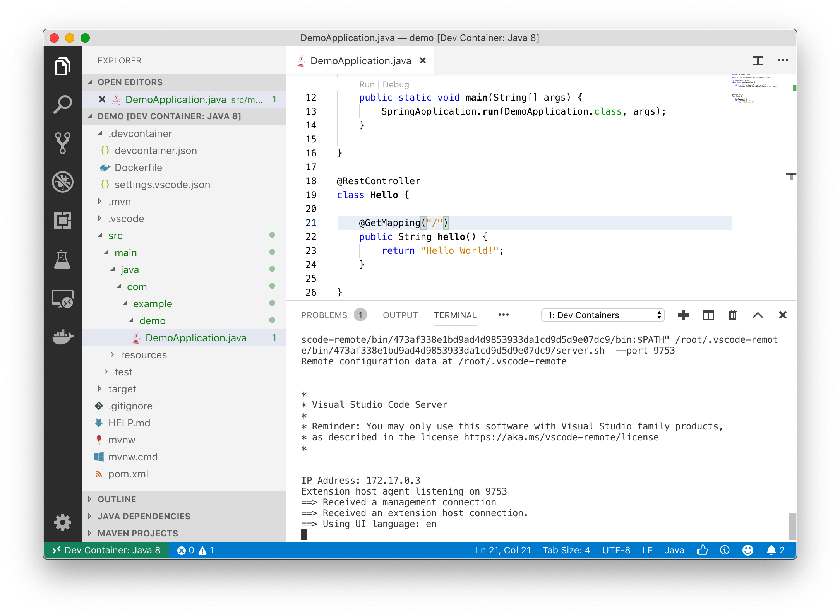This screenshot has height=616, width=840.
Task: Maximize the terminal panel size
Action: pos(758,315)
